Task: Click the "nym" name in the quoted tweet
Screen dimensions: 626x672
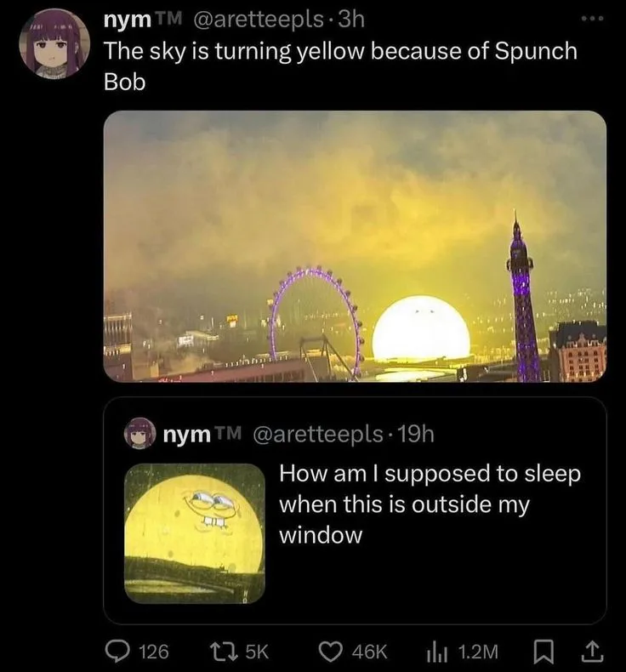Action: (x=187, y=434)
